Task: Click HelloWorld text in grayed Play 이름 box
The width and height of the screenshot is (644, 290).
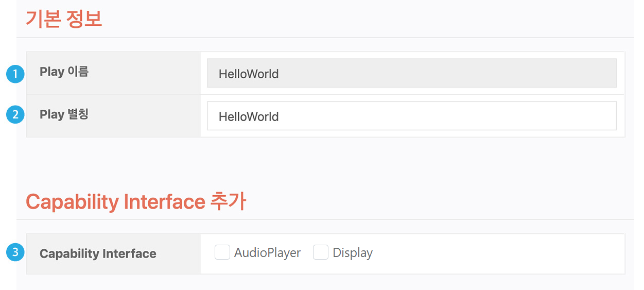Action: click(x=249, y=74)
